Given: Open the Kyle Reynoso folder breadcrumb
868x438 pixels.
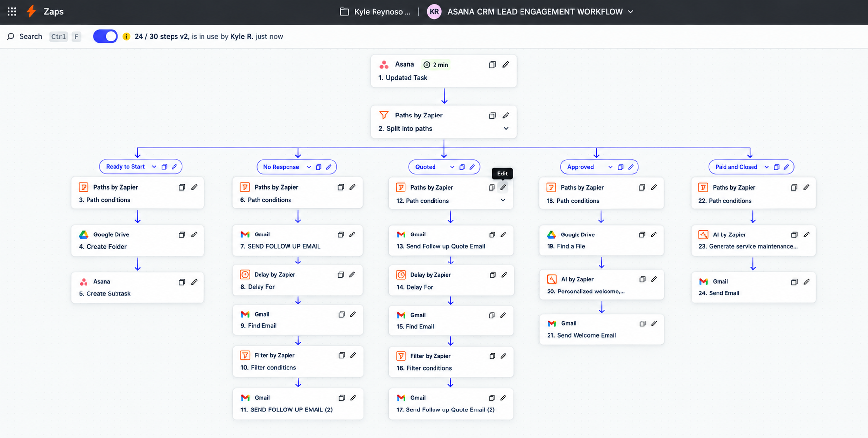Looking at the screenshot, I should pyautogui.click(x=375, y=12).
